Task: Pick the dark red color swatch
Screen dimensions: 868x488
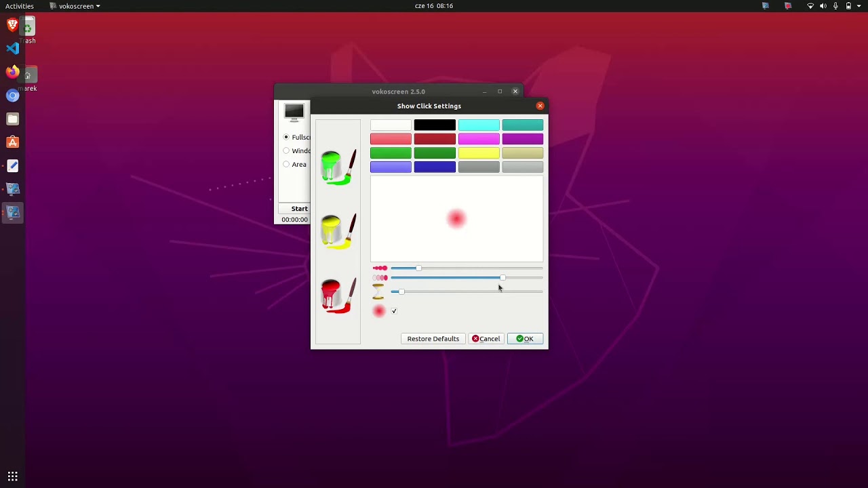Action: 435,139
